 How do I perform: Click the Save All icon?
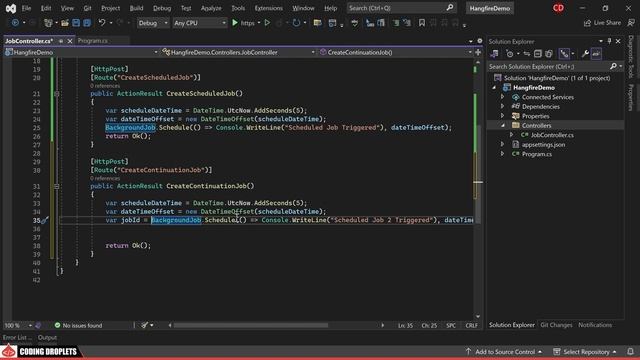[87, 23]
